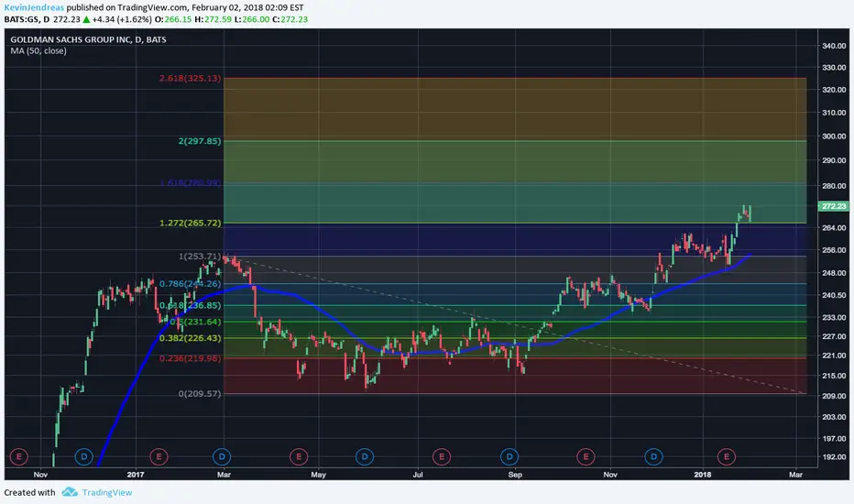Click the 233.00 price axis label
The width and height of the screenshot is (854, 504).
(834, 317)
